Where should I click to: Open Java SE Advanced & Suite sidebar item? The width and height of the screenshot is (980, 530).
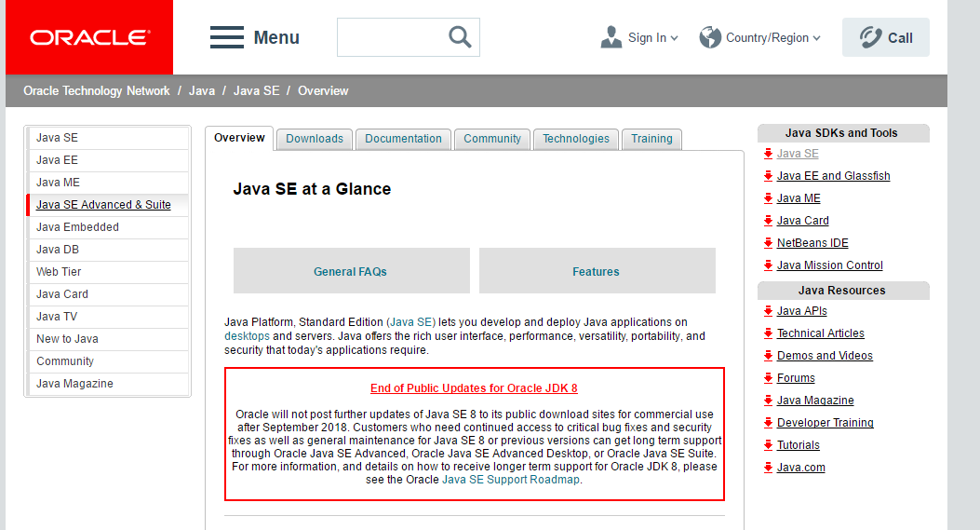pyautogui.click(x=108, y=205)
